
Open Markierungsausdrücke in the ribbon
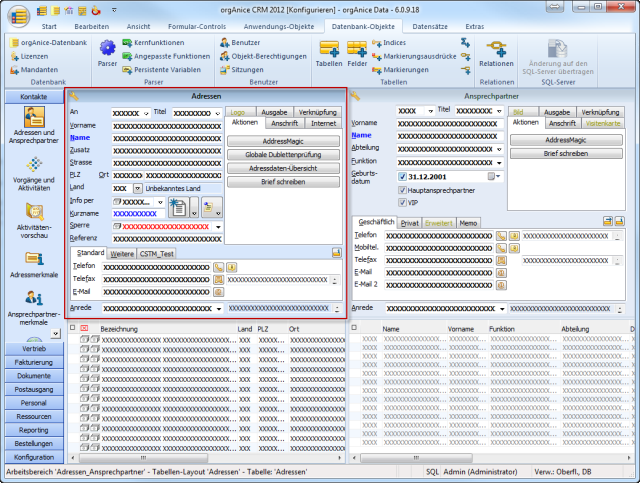[x=414, y=56]
